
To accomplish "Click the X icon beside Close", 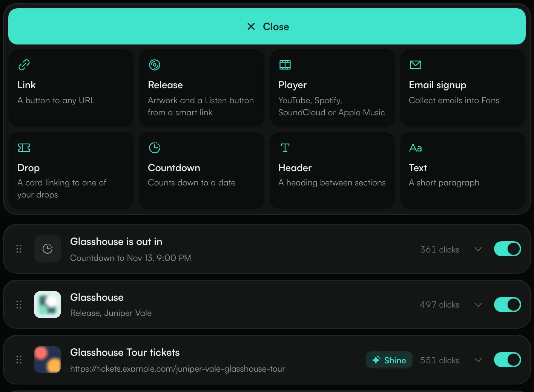I will [x=251, y=26].
